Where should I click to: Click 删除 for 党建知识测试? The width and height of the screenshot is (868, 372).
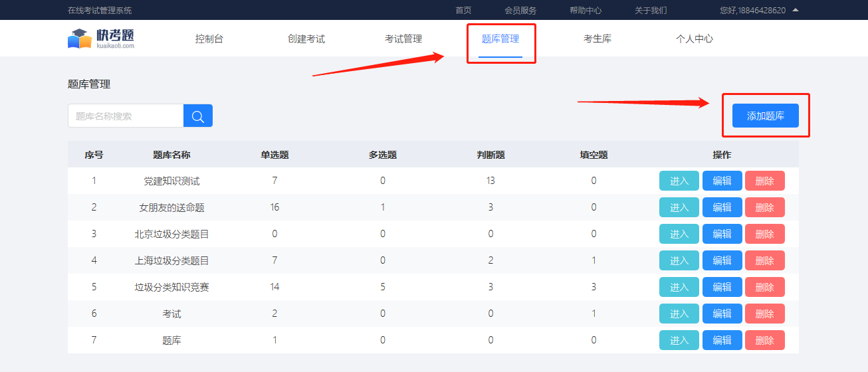click(765, 181)
